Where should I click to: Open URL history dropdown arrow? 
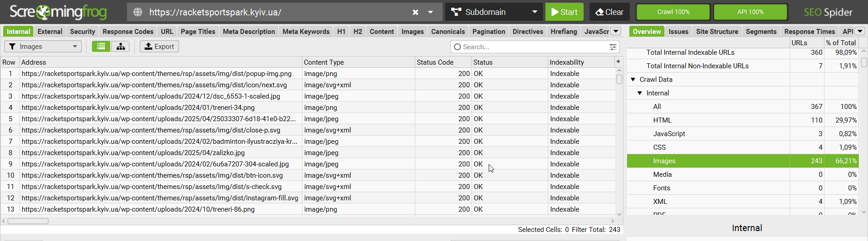(x=431, y=12)
